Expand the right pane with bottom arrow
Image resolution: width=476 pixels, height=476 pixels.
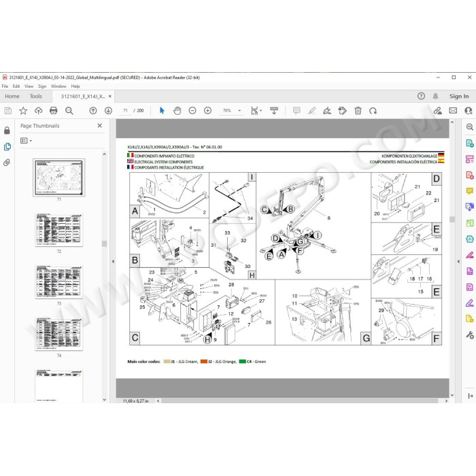pyautogui.click(x=471, y=396)
